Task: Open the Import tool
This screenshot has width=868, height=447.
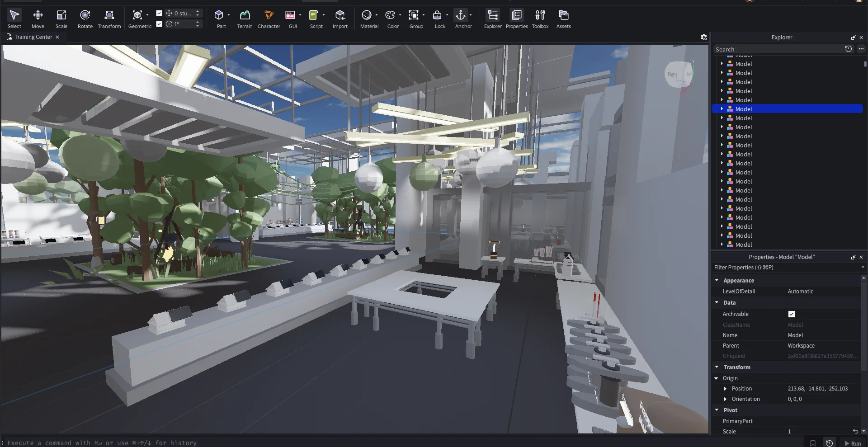Action: (340, 19)
